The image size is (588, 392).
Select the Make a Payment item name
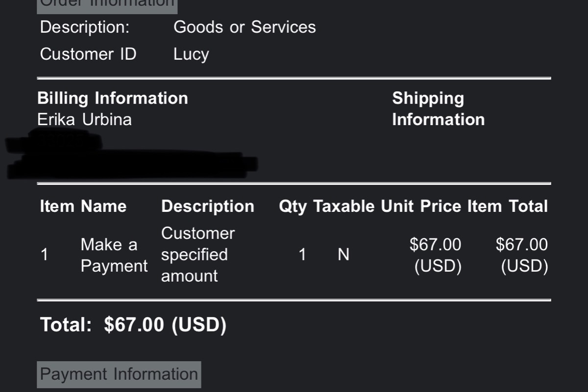(x=114, y=255)
